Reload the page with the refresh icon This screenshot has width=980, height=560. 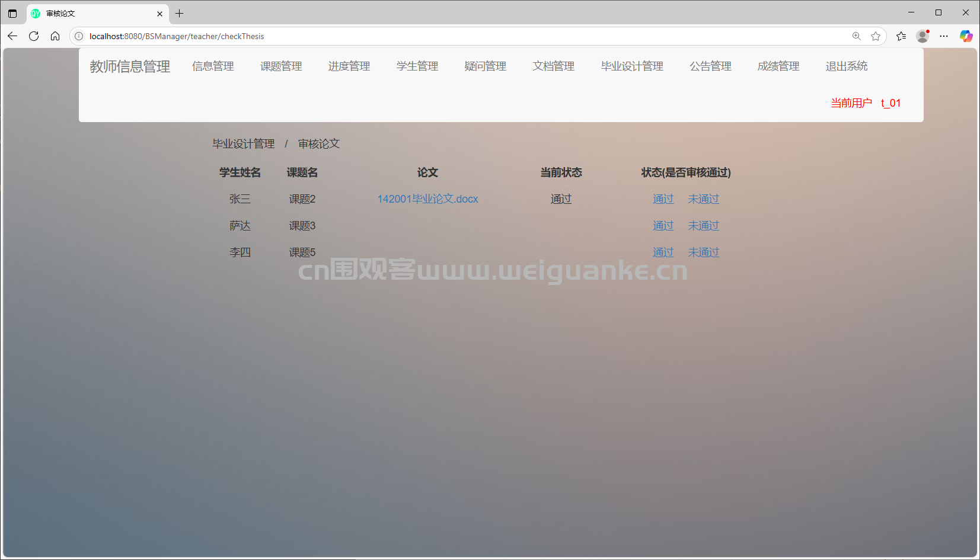(34, 36)
